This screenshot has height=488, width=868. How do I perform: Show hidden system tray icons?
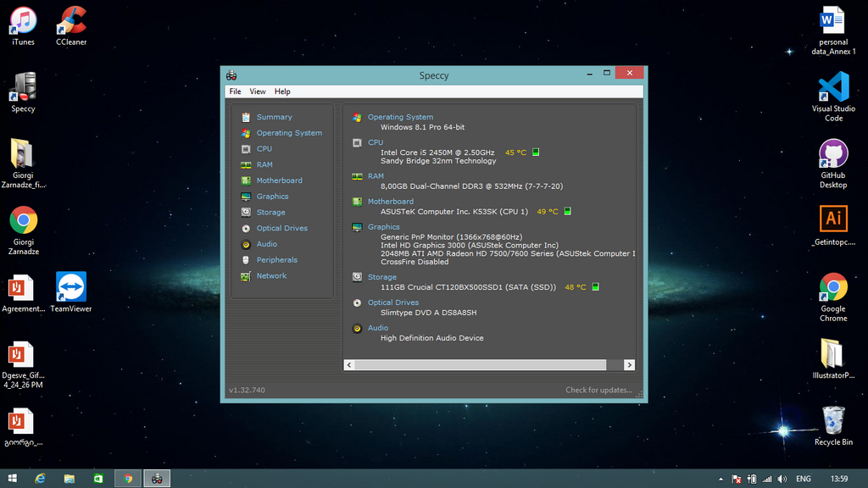click(x=721, y=480)
